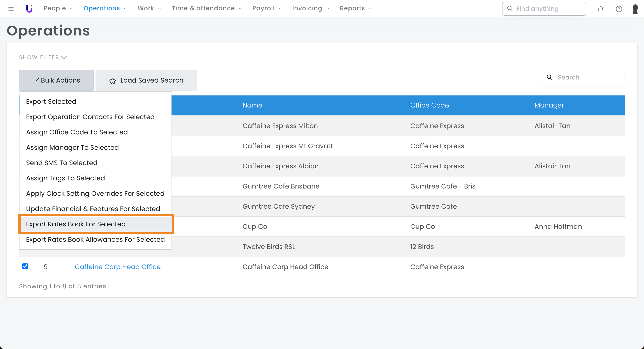Click the purple U logo
644x349 pixels.
(x=29, y=9)
